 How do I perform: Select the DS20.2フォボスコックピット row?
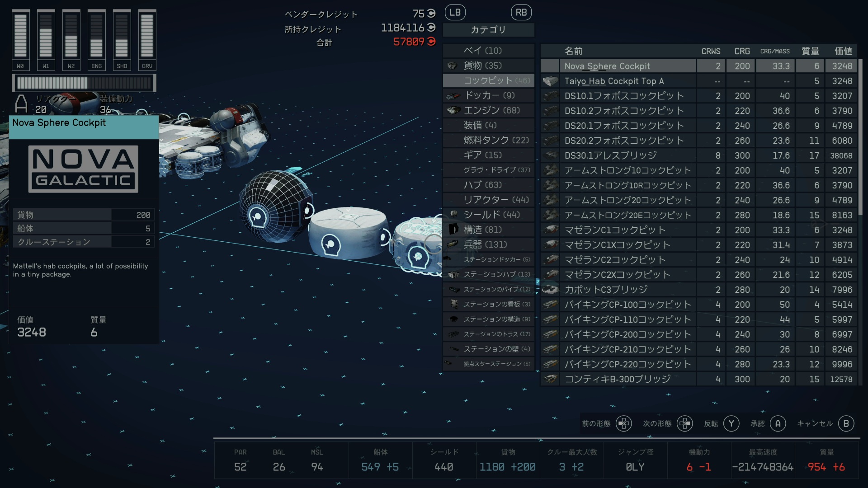click(699, 141)
